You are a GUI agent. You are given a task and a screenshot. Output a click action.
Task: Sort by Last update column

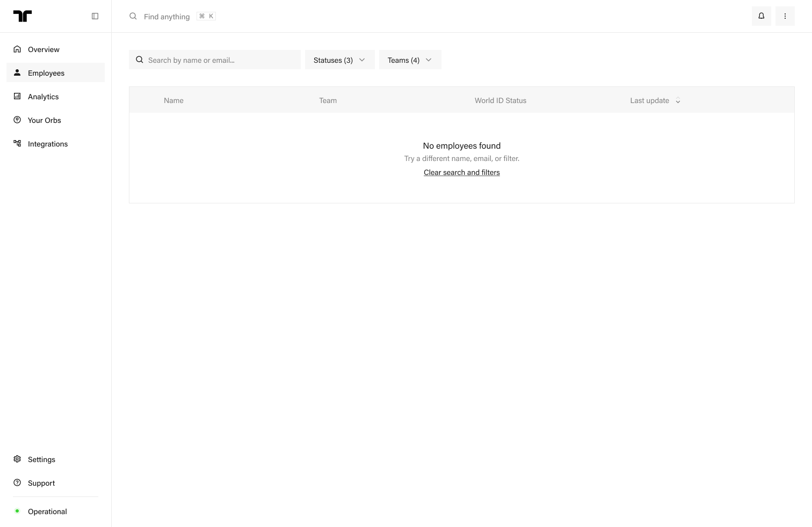pyautogui.click(x=655, y=100)
